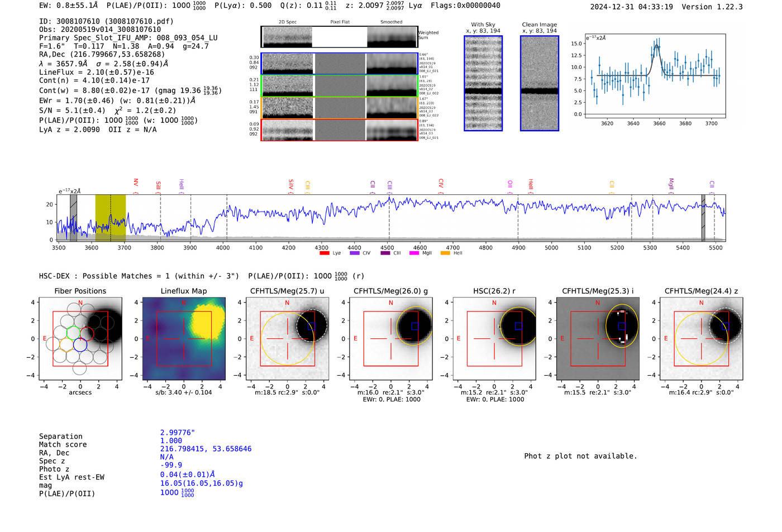View the CFHTLS/Meg(24.4) z band cutout
Screen dimensions: 782x532
click(701, 339)
